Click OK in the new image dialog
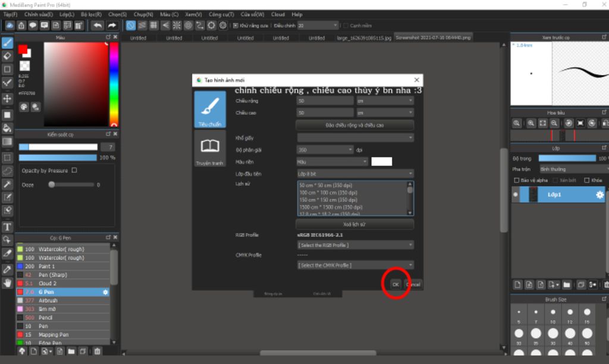The image size is (609, 364). pyautogui.click(x=395, y=284)
